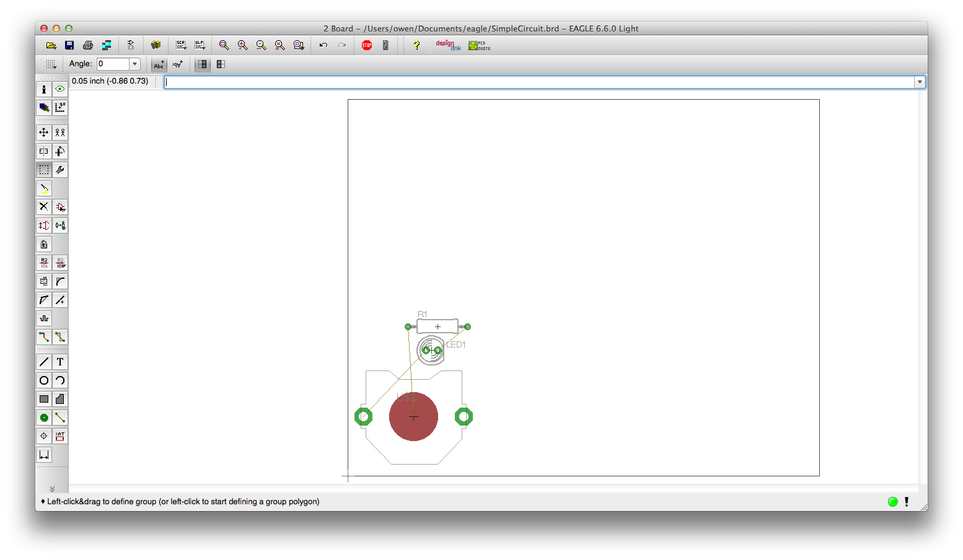The width and height of the screenshot is (963, 560).
Task: Undo the last action
Action: pos(323,45)
